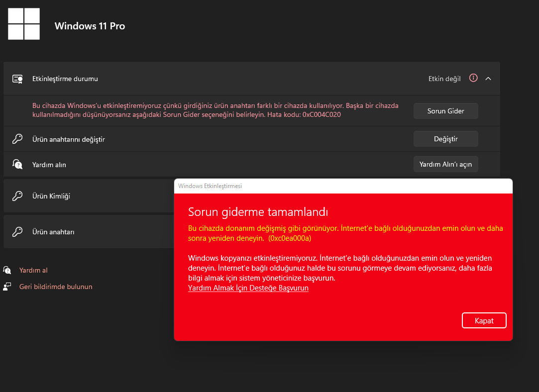The image size is (539, 392).
Task: Click the help chat icon beside Yardım alın
Action: click(17, 164)
